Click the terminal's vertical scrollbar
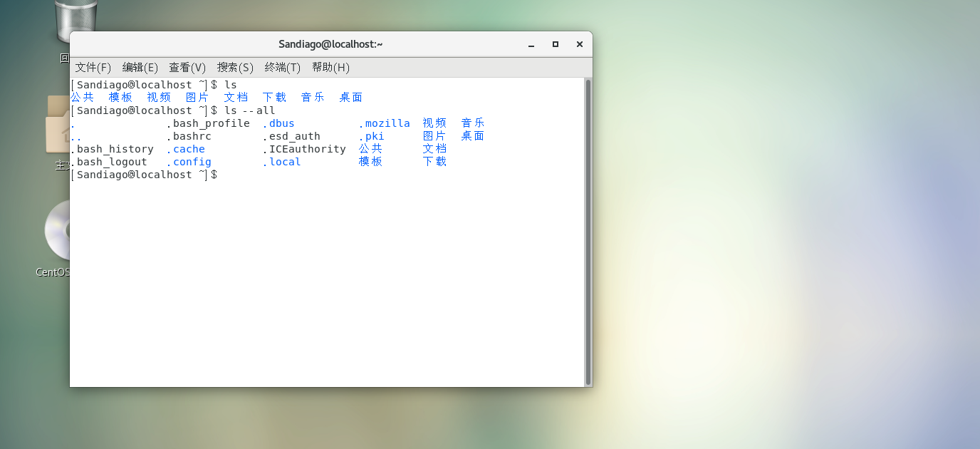Screen dimensions: 980x449 (x=588, y=232)
